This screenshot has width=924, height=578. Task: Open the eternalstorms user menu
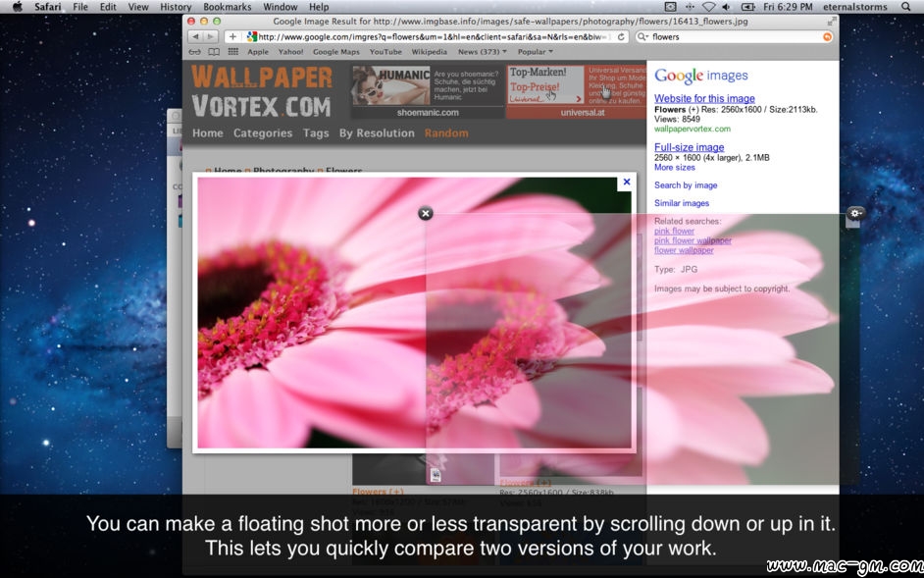pyautogui.click(x=854, y=7)
